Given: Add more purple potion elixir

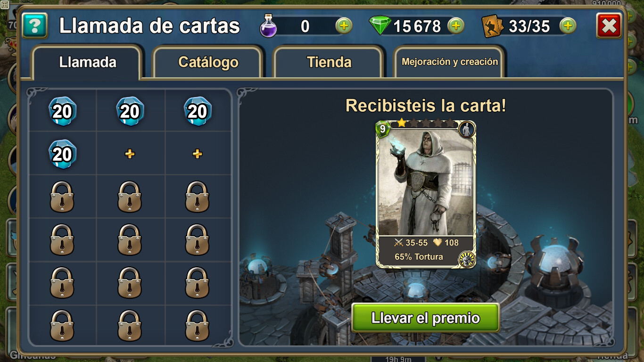Looking at the screenshot, I should pos(344,25).
